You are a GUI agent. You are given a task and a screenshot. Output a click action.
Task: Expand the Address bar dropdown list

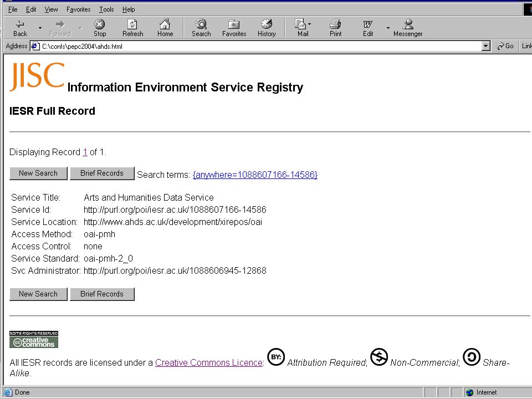point(486,46)
